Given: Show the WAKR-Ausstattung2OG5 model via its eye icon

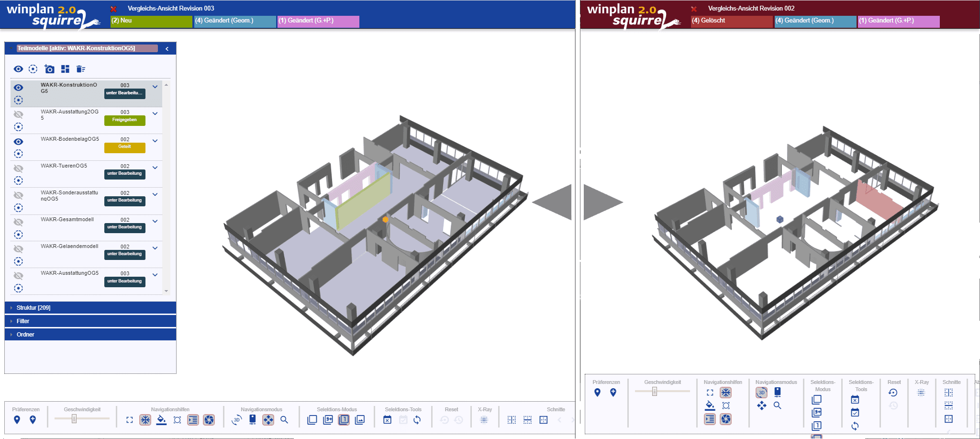Looking at the screenshot, I should click(18, 114).
